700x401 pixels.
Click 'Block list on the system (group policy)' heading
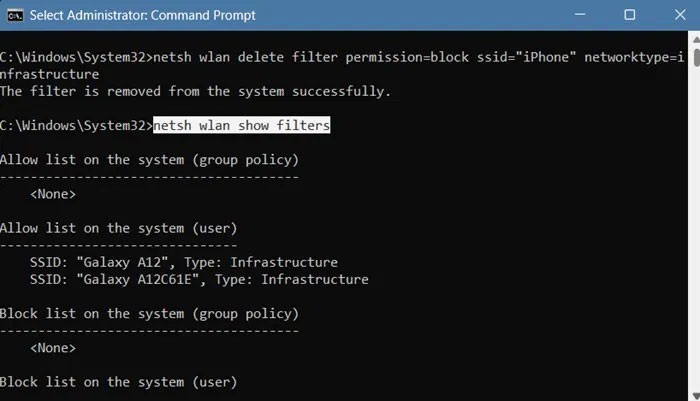click(x=149, y=314)
